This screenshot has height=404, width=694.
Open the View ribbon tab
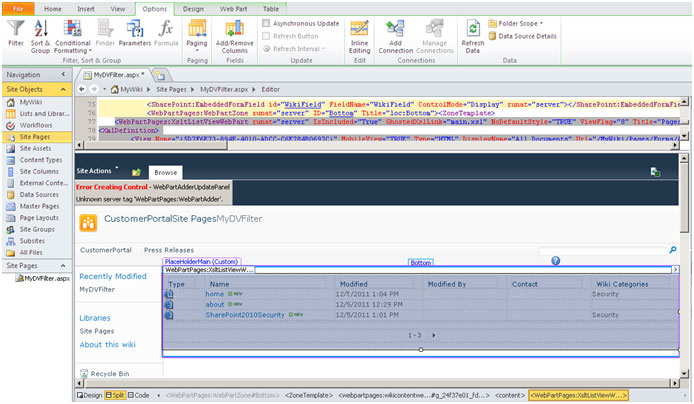pos(117,9)
